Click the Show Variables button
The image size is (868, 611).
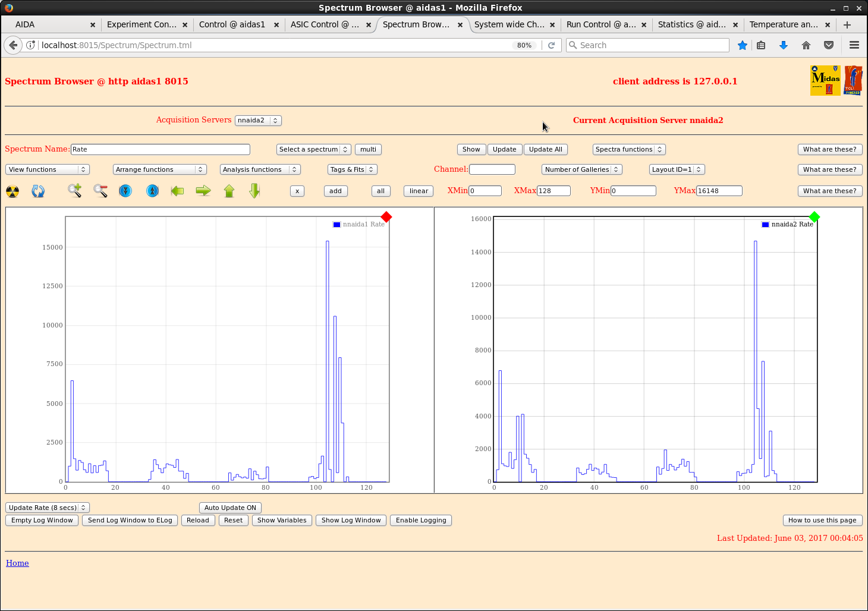pos(282,520)
